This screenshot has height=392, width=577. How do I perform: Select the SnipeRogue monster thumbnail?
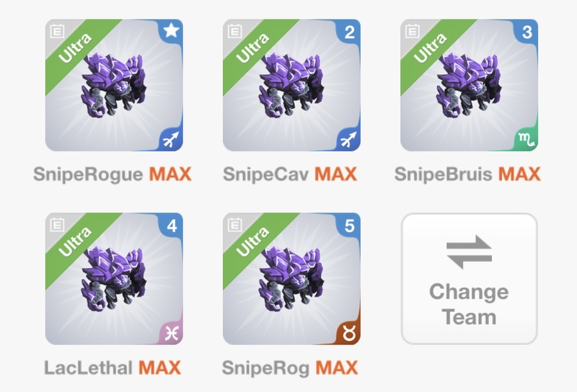pyautogui.click(x=114, y=85)
